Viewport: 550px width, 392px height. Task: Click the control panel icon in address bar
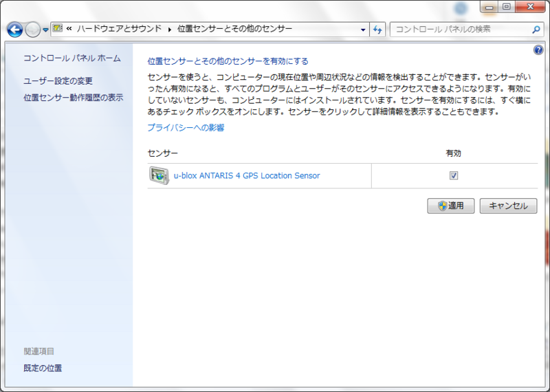tap(58, 28)
